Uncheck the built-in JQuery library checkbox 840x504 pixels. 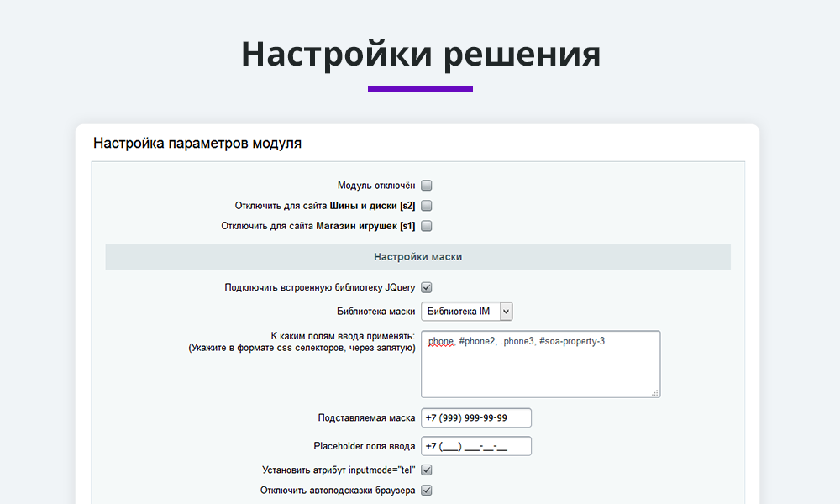pyautogui.click(x=426, y=288)
